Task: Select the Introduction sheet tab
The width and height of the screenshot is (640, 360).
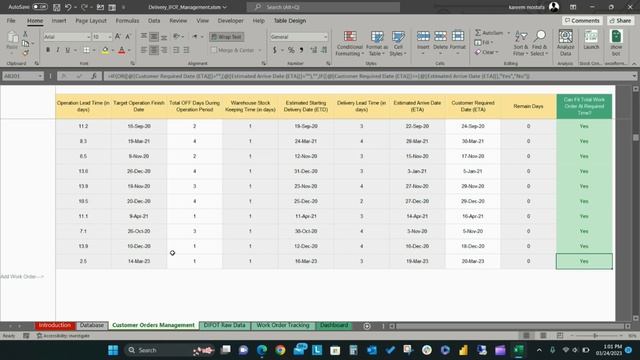Action: tap(55, 325)
